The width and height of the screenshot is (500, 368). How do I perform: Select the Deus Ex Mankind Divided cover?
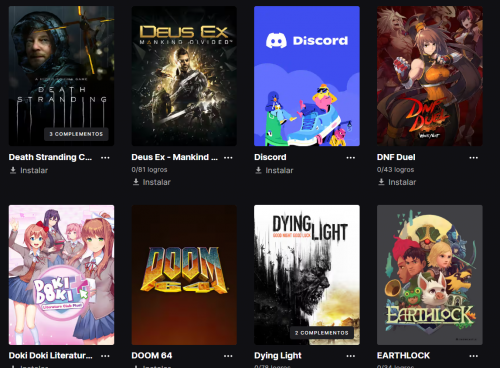pos(184,76)
